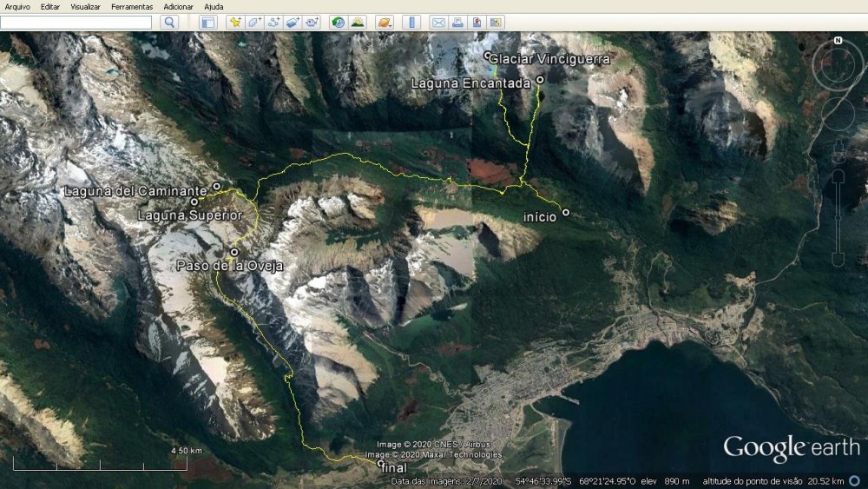The width and height of the screenshot is (868, 489).
Task: Click the print icon
Action: point(457,23)
